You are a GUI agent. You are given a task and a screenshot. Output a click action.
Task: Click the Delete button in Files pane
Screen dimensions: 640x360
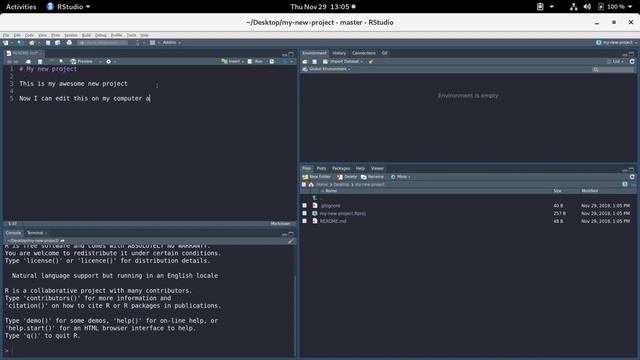[x=347, y=177]
